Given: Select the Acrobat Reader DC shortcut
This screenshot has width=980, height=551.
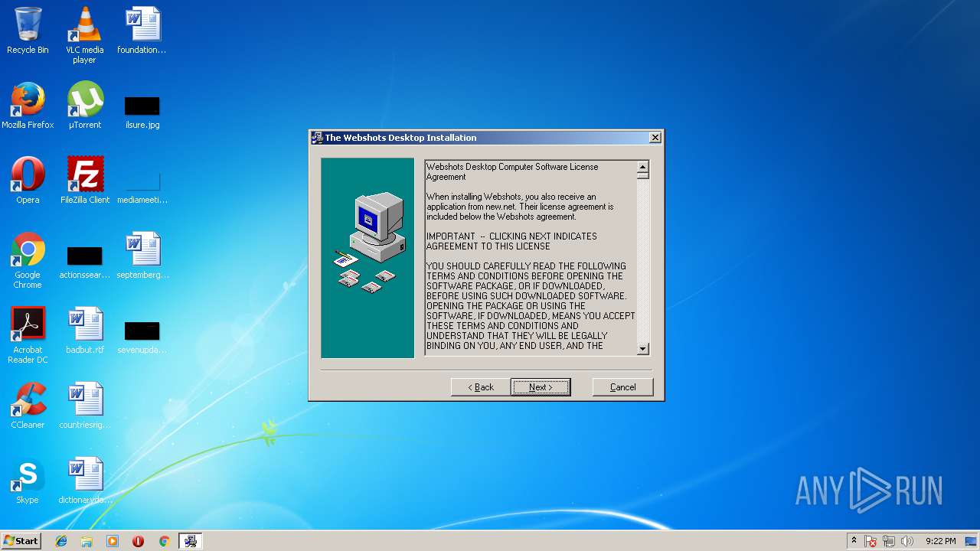Looking at the screenshot, I should 28,335.
